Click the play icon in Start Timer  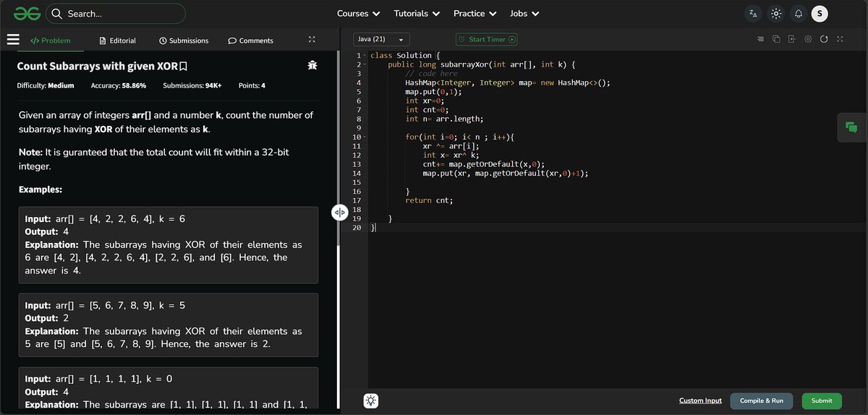(512, 40)
